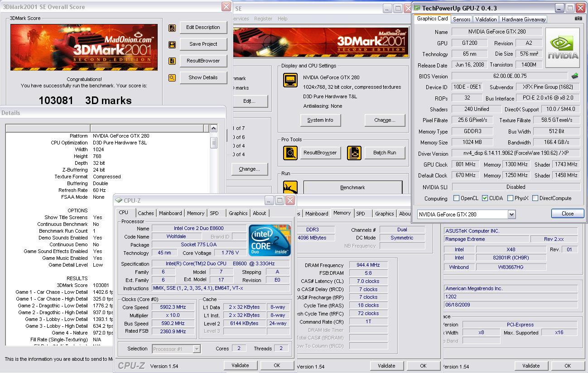Click the Core Speed value 5902.3 MHz
The height and width of the screenshot is (373, 588).
click(x=173, y=307)
